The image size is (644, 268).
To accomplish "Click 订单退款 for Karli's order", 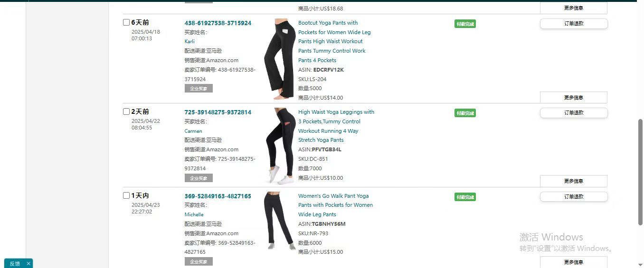I will [574, 24].
